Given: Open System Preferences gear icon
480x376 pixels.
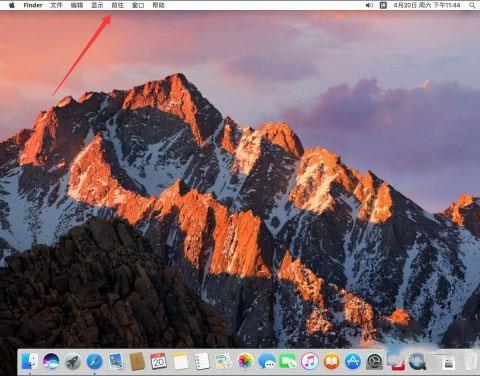Looking at the screenshot, I should (x=375, y=361).
